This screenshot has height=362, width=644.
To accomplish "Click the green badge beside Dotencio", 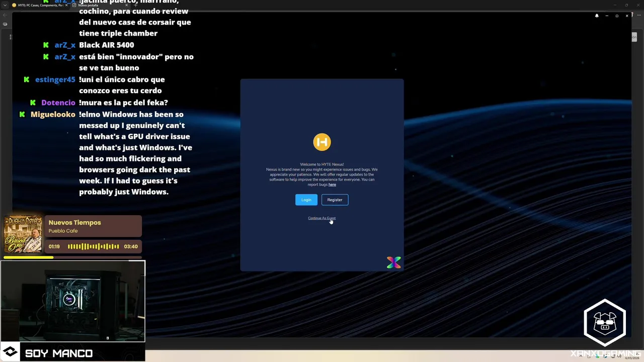I will 33,103.
